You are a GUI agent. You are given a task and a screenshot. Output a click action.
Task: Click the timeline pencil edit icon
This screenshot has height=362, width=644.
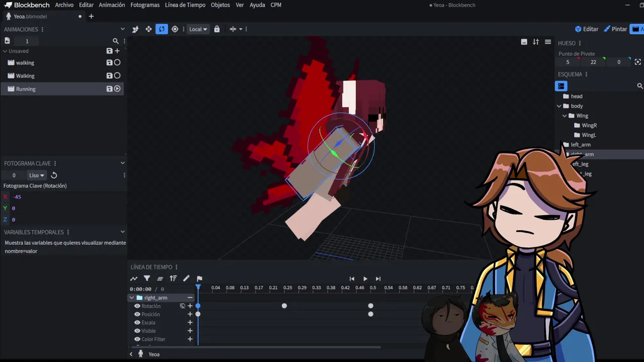186,279
